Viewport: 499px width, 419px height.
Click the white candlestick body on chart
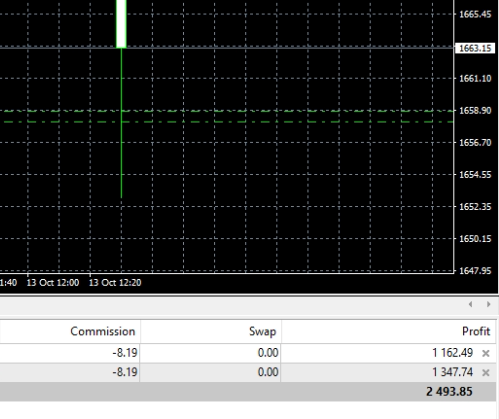point(121,23)
